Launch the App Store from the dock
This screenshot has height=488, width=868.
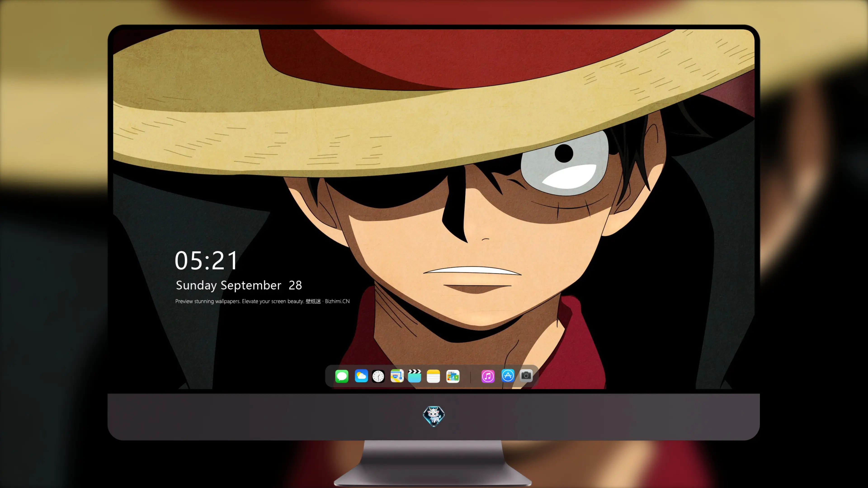point(508,375)
